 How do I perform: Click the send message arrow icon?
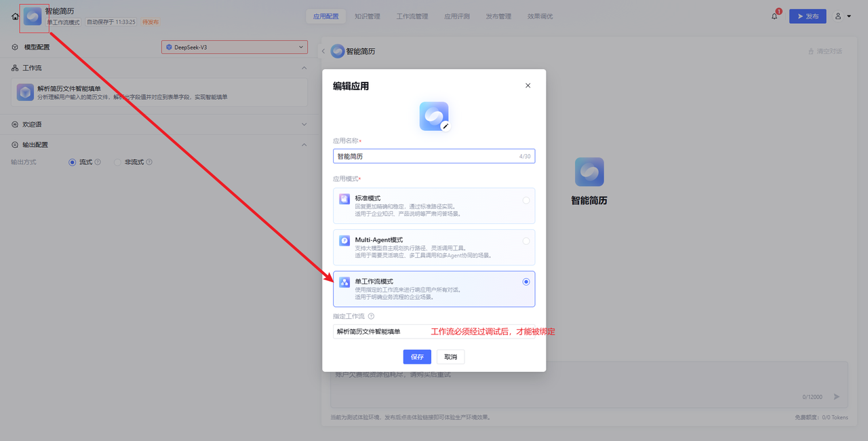pos(836,397)
